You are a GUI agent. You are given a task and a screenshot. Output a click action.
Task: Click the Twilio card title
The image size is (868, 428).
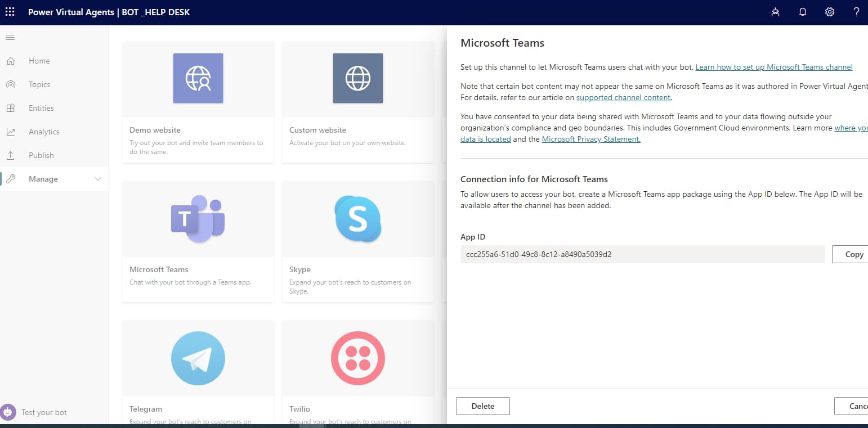coord(299,409)
